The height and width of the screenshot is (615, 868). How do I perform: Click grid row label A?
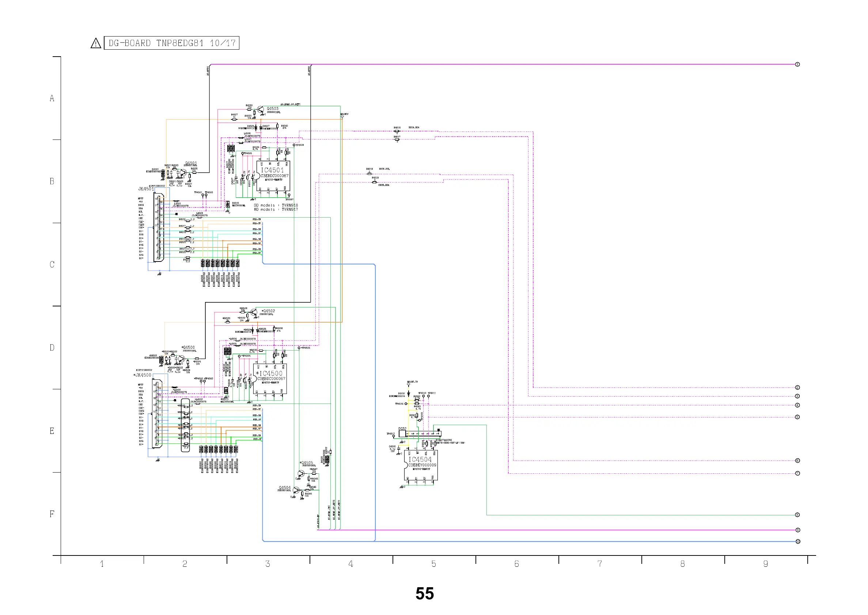[52, 99]
